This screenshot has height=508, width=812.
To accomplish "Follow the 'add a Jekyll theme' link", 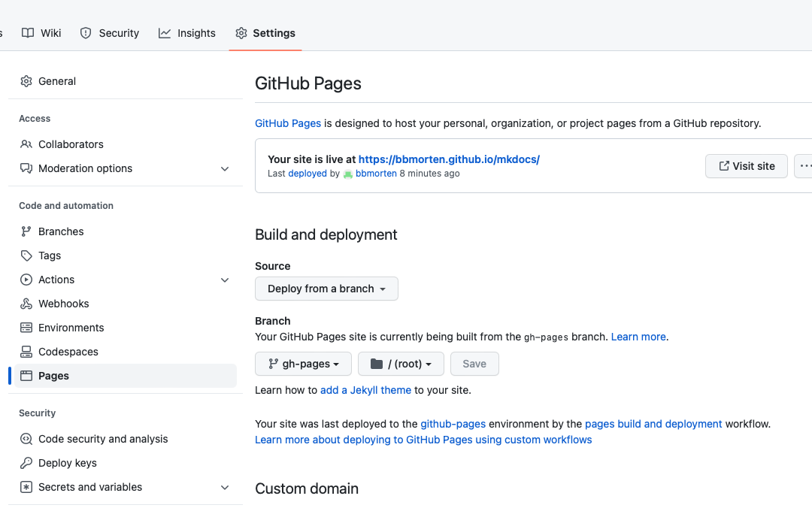I will pos(365,391).
